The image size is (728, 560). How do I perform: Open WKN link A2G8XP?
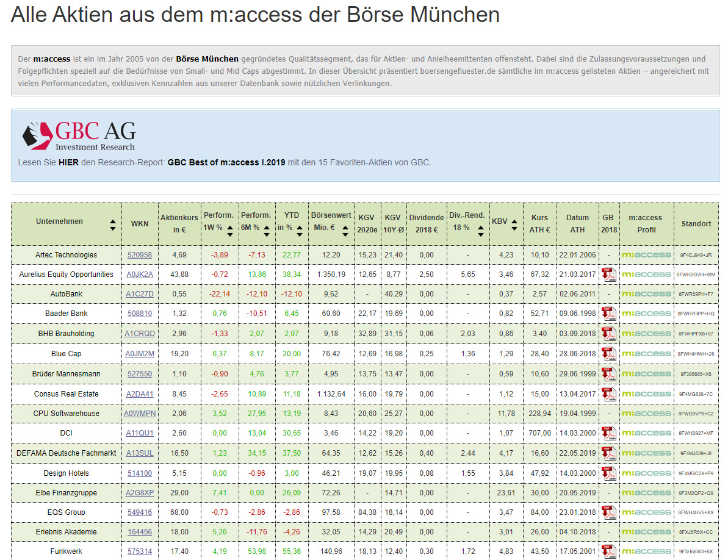click(x=140, y=493)
